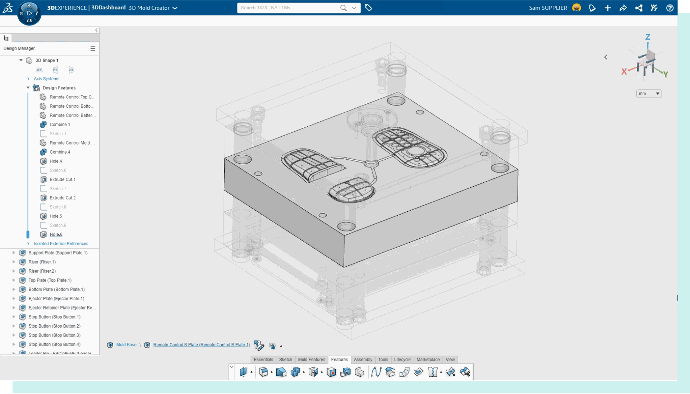
Task: Click the Hole 4 feature icon
Action: click(43, 161)
